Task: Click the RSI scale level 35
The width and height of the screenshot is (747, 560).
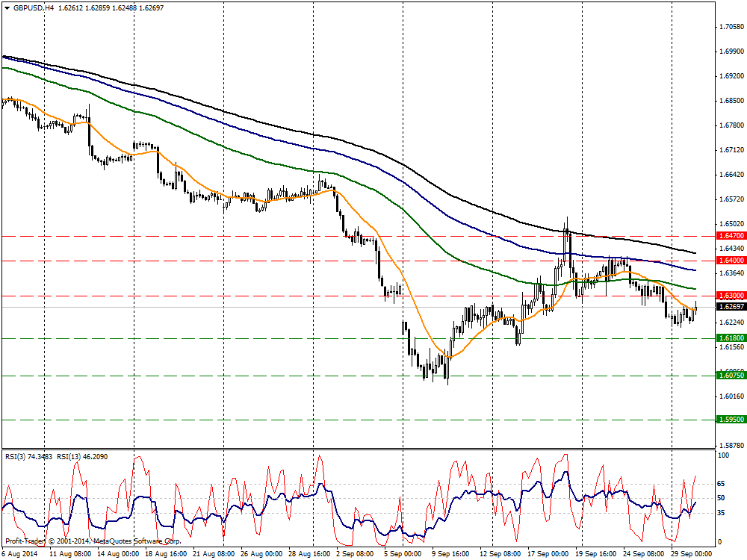Action: coord(722,513)
